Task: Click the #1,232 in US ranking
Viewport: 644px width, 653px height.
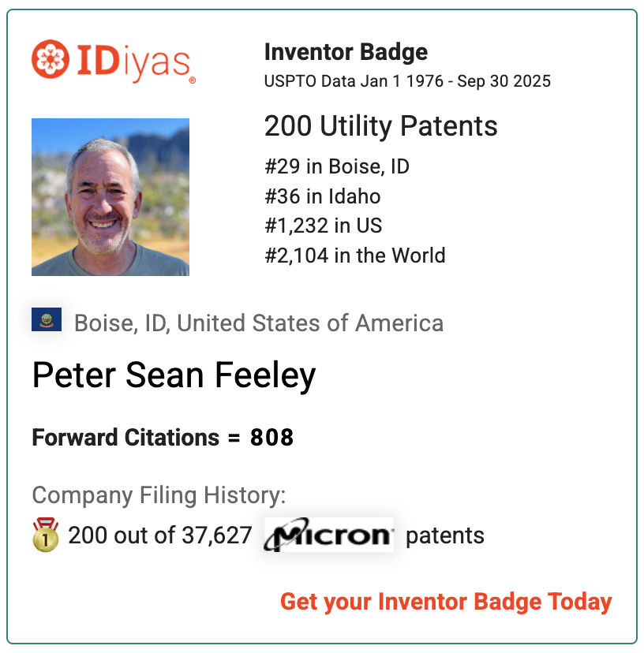Action: pyautogui.click(x=324, y=226)
